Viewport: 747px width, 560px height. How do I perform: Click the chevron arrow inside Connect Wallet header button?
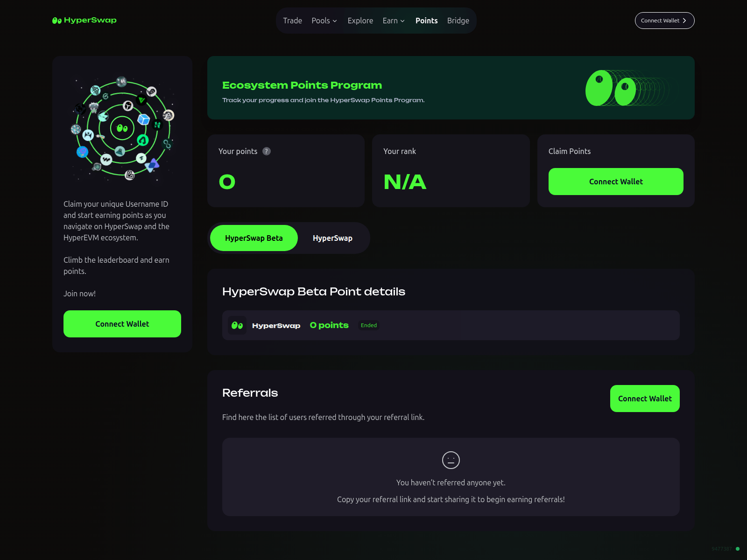pyautogui.click(x=684, y=20)
